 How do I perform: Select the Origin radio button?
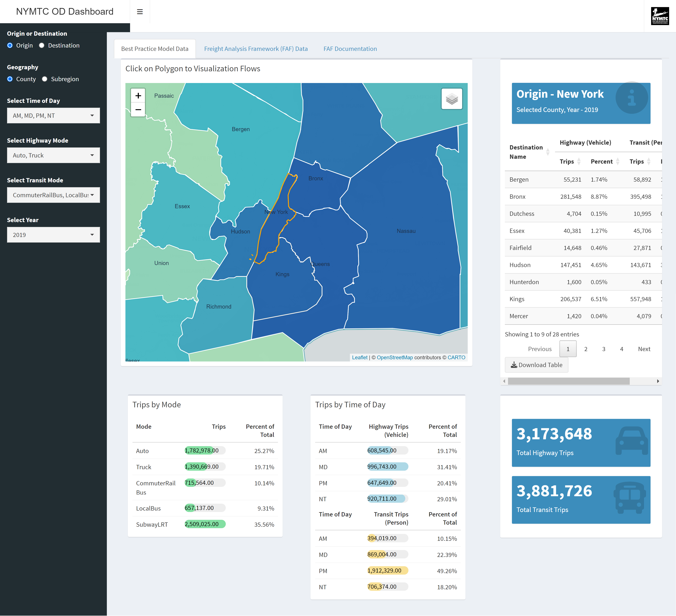point(10,45)
